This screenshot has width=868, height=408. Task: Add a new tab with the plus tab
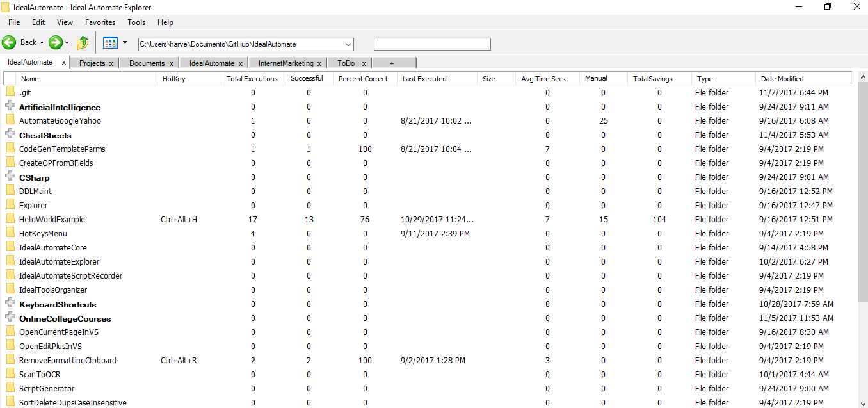tap(392, 63)
